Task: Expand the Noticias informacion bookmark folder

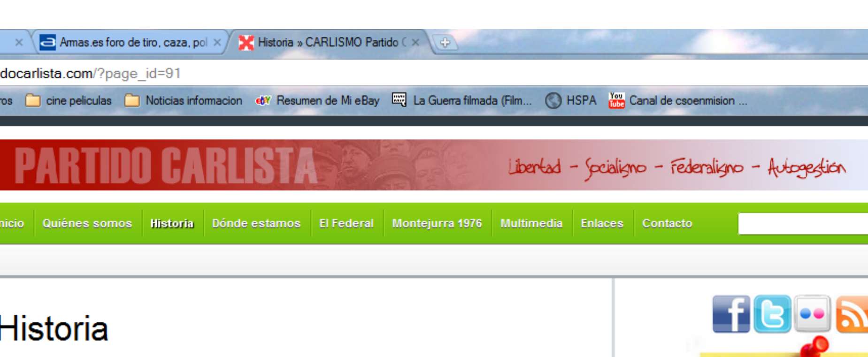Action: (184, 100)
